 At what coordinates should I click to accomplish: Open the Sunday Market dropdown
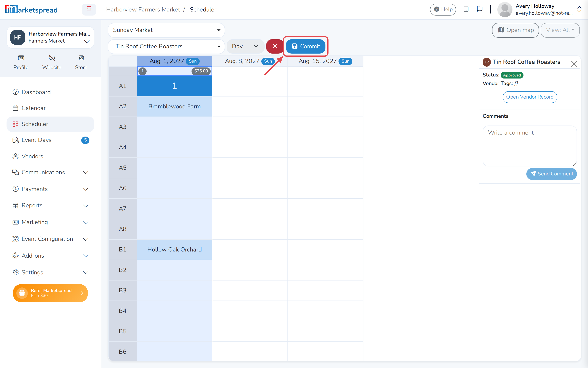pyautogui.click(x=166, y=30)
